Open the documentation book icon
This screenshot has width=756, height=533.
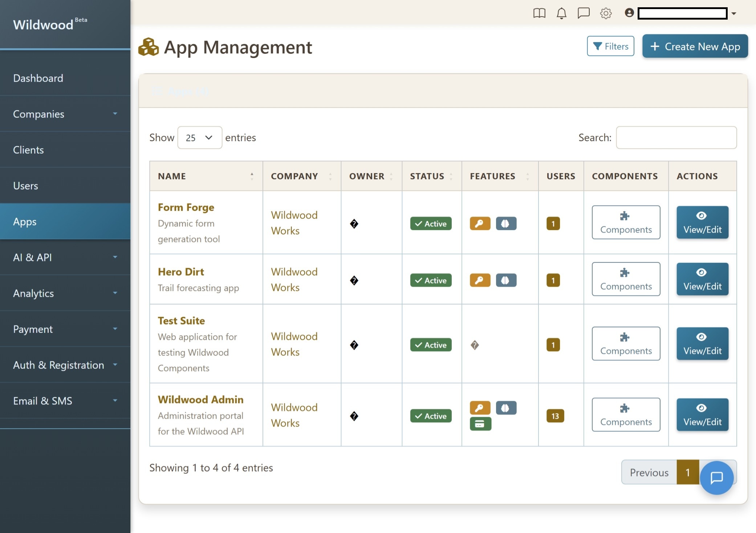539,13
